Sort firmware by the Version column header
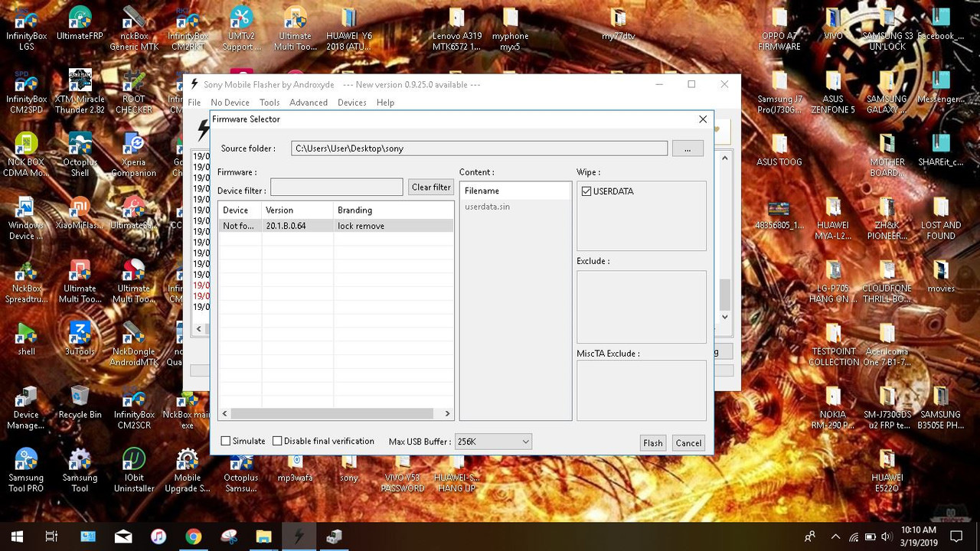Image resolution: width=980 pixels, height=551 pixels. click(x=297, y=210)
